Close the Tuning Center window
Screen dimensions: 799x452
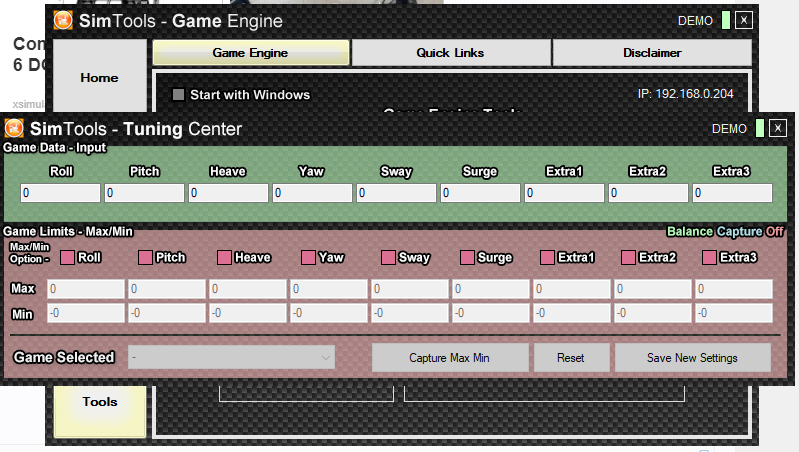coord(778,128)
